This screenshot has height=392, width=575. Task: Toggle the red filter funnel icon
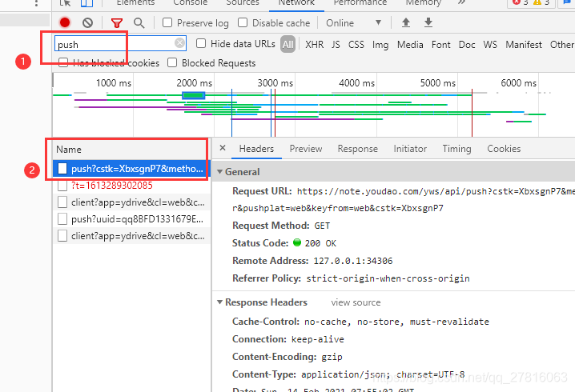tap(117, 23)
